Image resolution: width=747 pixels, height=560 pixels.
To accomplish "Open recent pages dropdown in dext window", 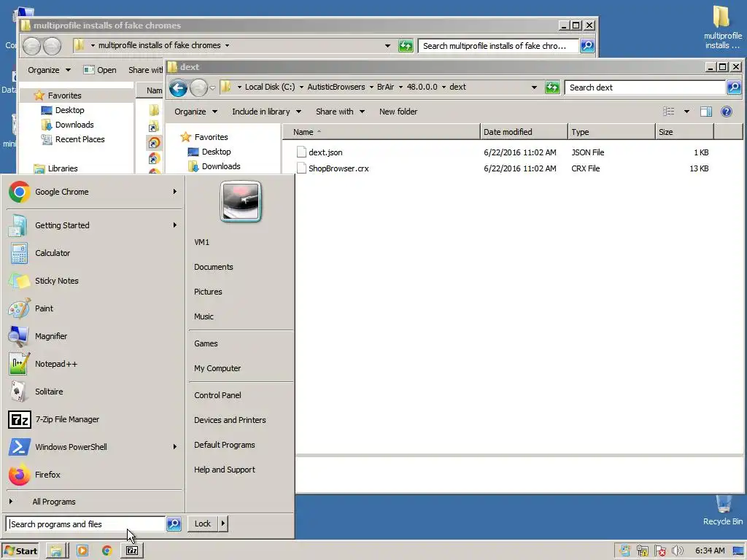I will pos(212,87).
